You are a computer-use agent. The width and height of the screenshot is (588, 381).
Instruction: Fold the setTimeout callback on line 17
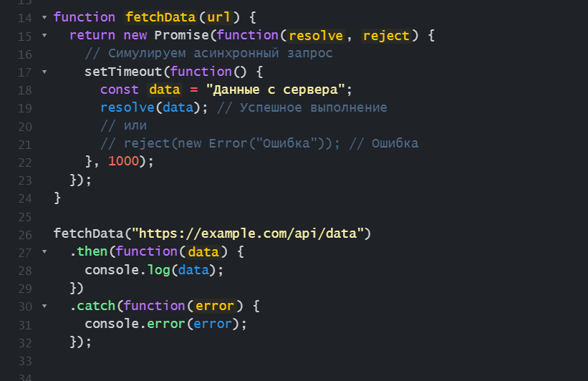click(44, 72)
